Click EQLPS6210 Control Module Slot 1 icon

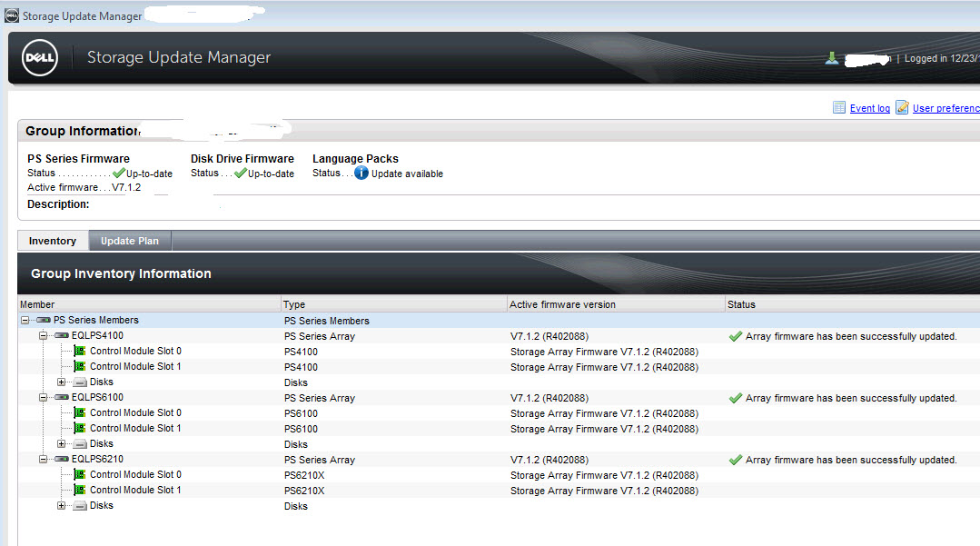click(x=80, y=491)
